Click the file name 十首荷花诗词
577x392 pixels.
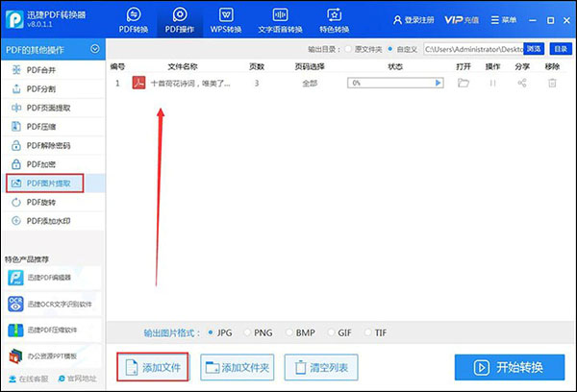point(190,84)
